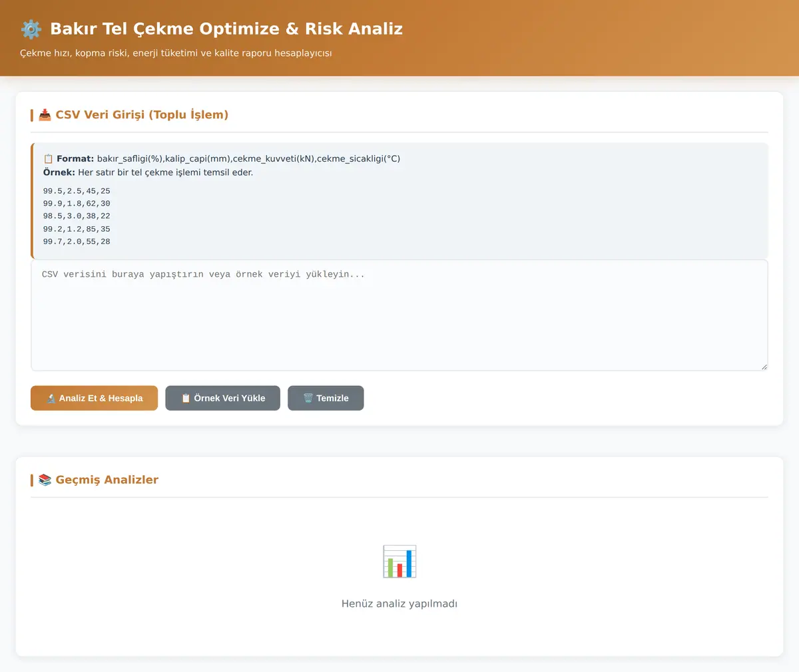
Task: Click the Analiz Et & Hesapla button
Action: point(94,398)
